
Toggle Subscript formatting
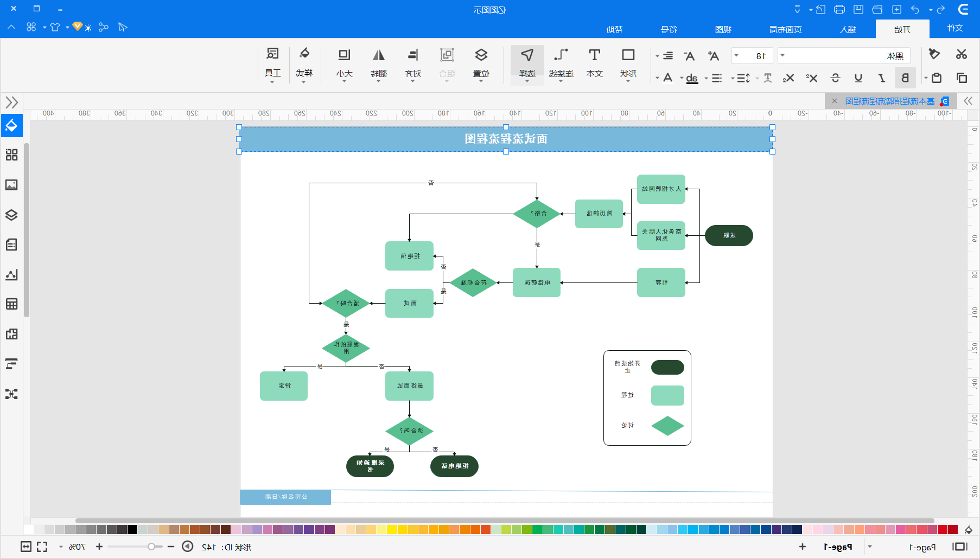click(788, 78)
